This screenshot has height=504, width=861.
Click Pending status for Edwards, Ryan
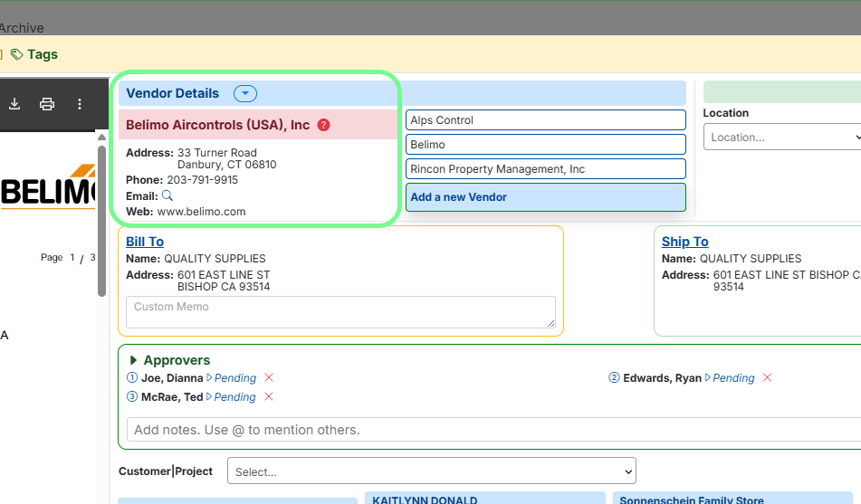point(733,378)
